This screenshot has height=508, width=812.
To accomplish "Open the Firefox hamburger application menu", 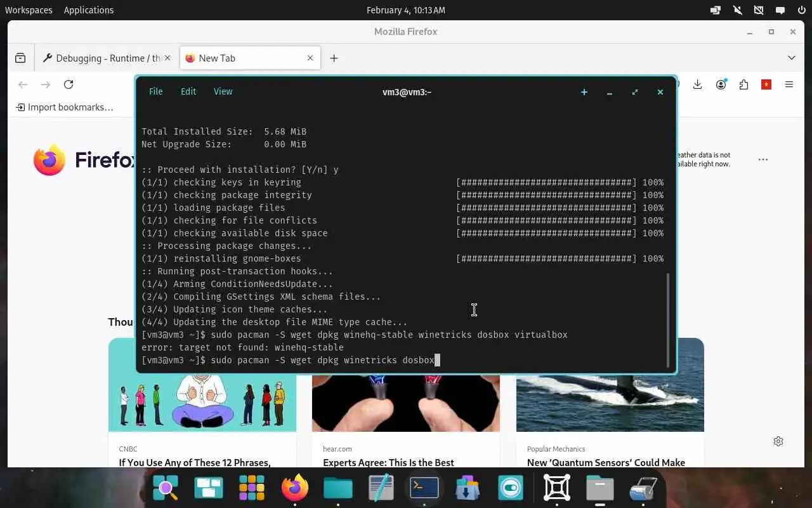I will coord(789,84).
